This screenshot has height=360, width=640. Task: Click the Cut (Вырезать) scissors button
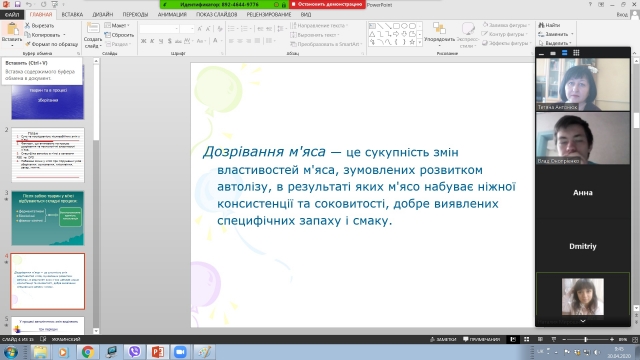pos(40,25)
